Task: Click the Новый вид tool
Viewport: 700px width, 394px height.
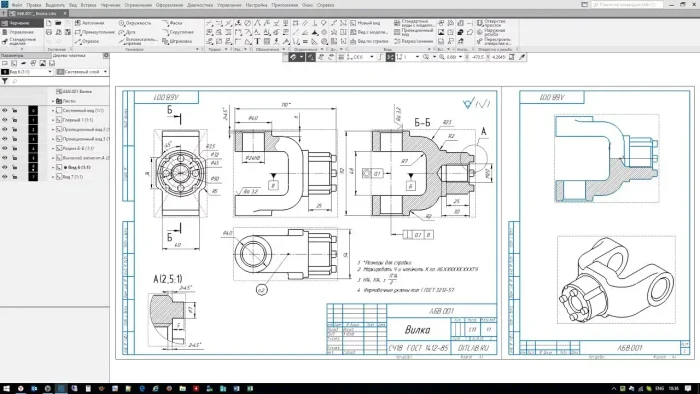Action: (x=365, y=23)
